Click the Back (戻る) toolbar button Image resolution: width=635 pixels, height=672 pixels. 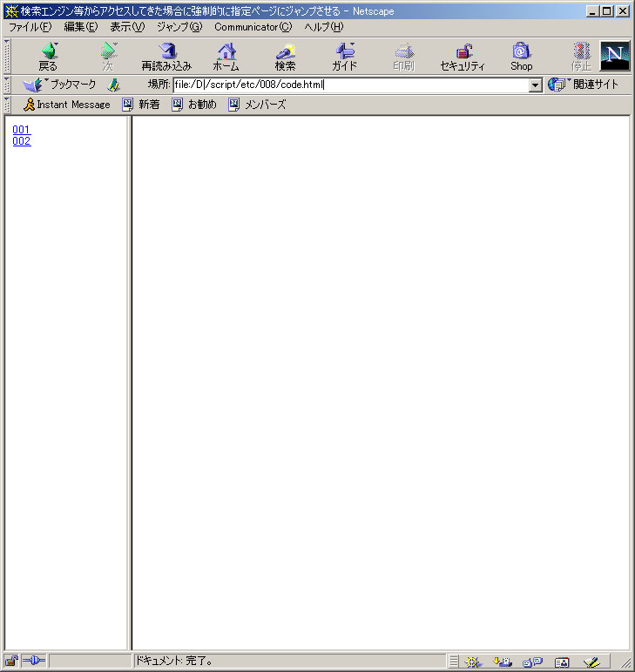point(48,57)
